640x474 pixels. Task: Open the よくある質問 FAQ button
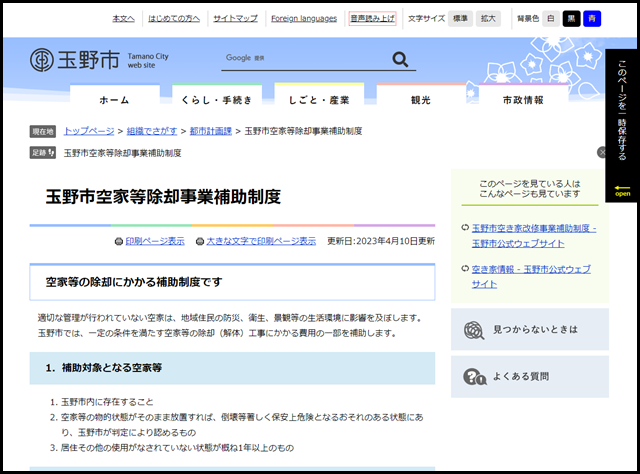pyautogui.click(x=529, y=377)
